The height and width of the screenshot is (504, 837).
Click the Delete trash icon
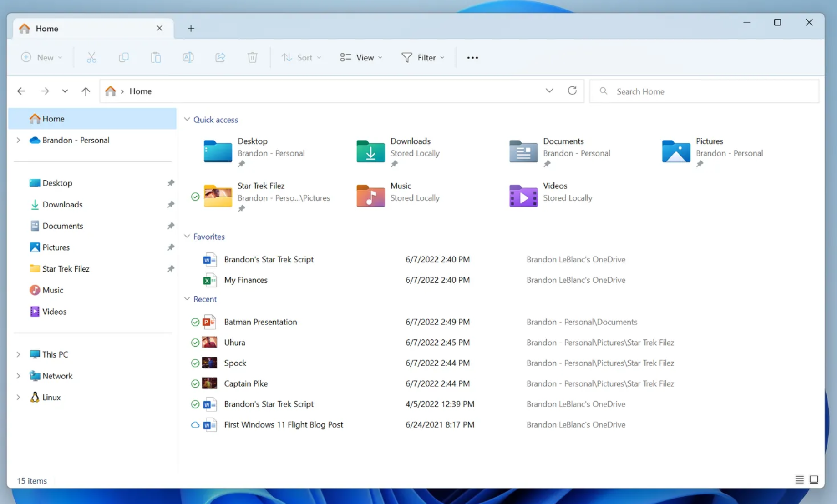pyautogui.click(x=253, y=57)
